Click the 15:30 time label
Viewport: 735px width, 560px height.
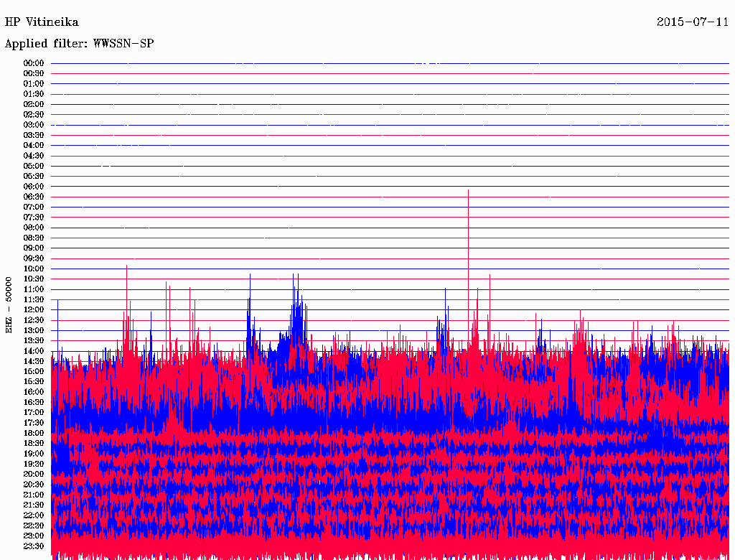click(34, 381)
